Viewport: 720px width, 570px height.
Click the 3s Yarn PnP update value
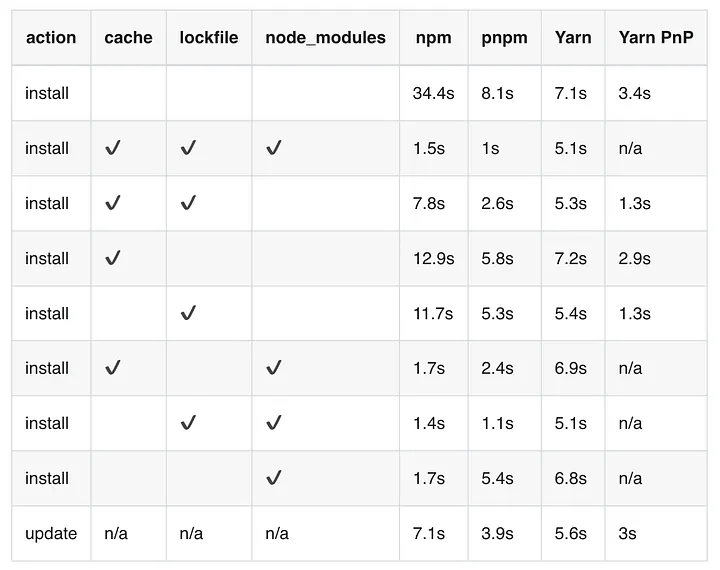tap(627, 533)
